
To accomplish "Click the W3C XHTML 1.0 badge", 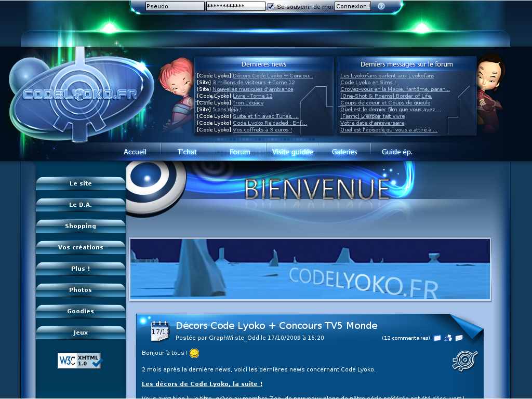I will (79, 361).
